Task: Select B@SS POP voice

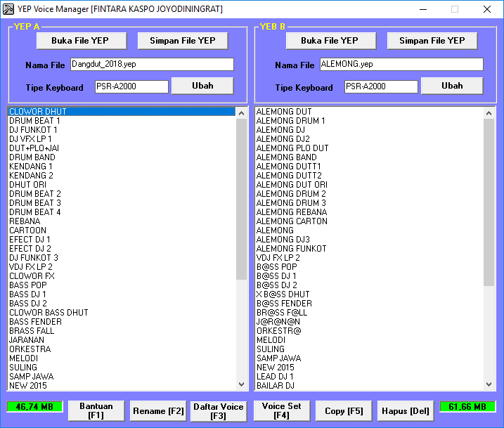Action: pos(369,266)
